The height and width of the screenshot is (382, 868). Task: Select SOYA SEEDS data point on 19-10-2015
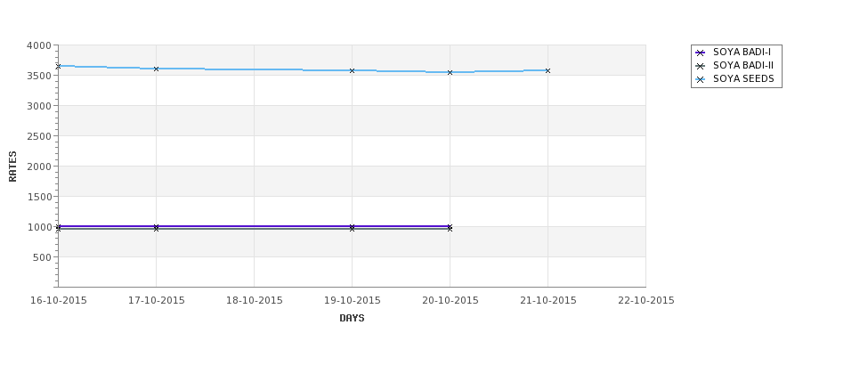tap(353, 70)
